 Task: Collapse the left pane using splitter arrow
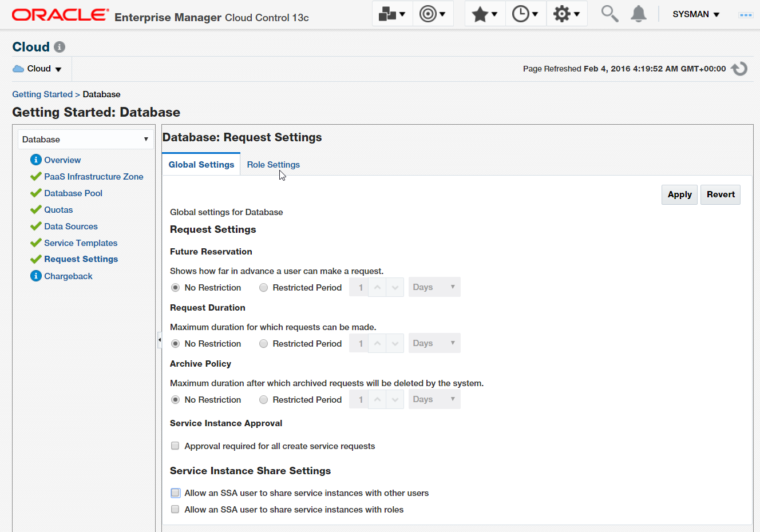coord(159,340)
